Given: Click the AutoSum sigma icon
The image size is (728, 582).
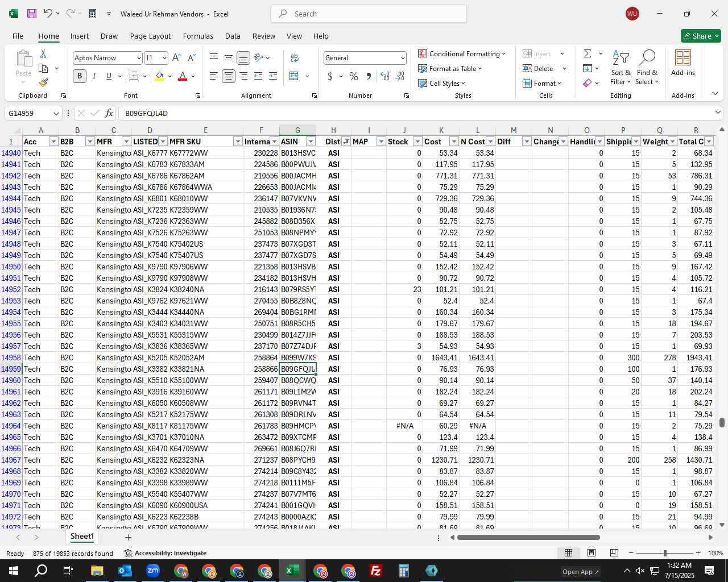Looking at the screenshot, I should tap(588, 53).
